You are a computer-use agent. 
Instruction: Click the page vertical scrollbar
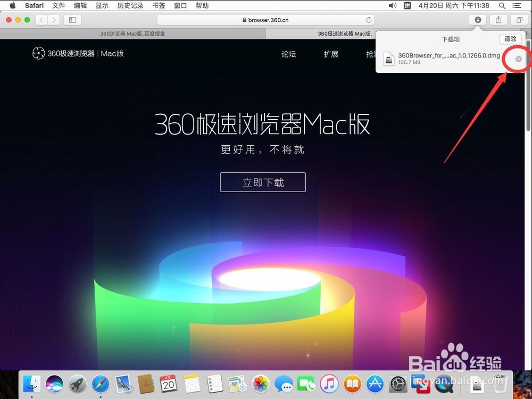click(x=528, y=85)
